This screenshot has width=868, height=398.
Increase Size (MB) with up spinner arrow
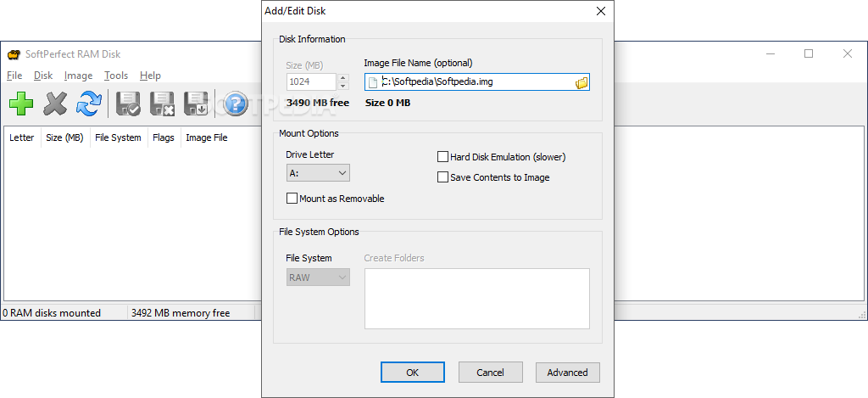[x=343, y=78]
